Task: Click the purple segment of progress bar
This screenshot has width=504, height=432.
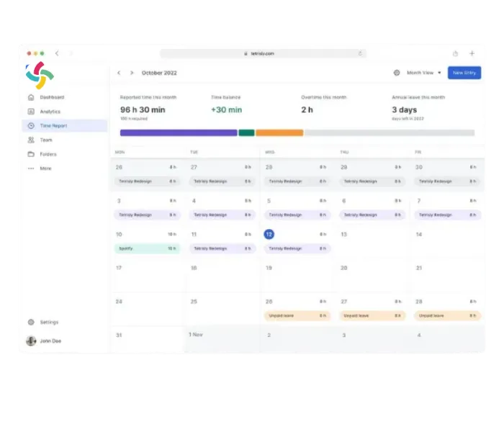Action: pyautogui.click(x=179, y=132)
